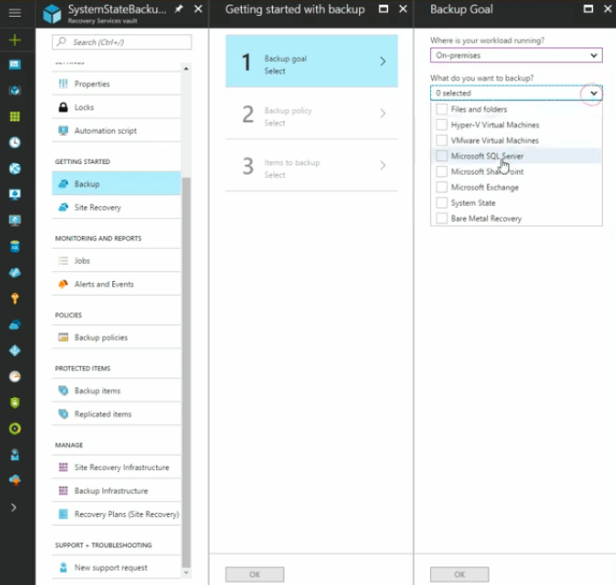The width and height of the screenshot is (616, 585).
Task: Open the yellow key Subscriptions sidebar icon
Action: (x=15, y=299)
